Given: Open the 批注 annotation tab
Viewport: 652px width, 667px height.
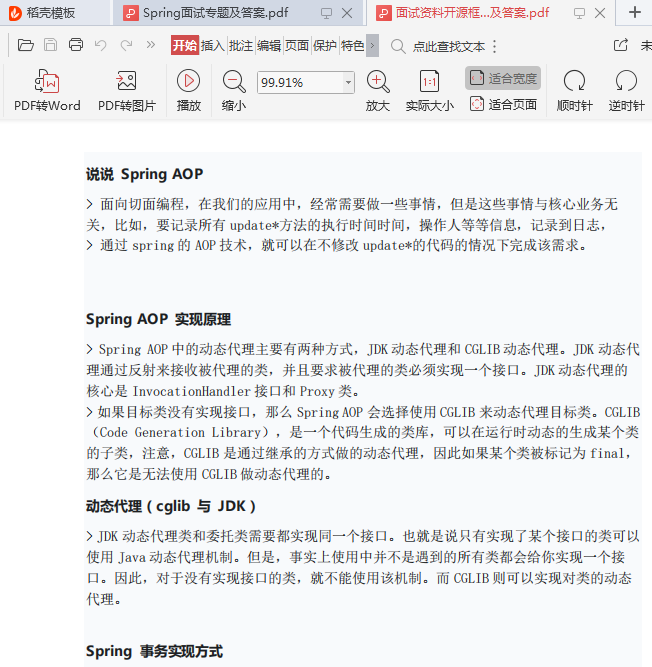Looking at the screenshot, I should coord(241,46).
